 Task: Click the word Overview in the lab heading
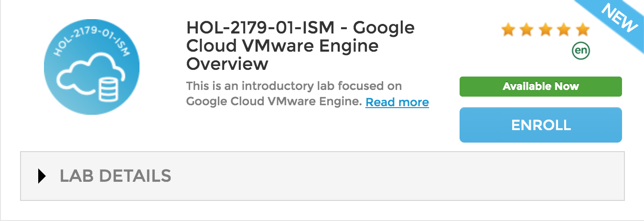[227, 63]
